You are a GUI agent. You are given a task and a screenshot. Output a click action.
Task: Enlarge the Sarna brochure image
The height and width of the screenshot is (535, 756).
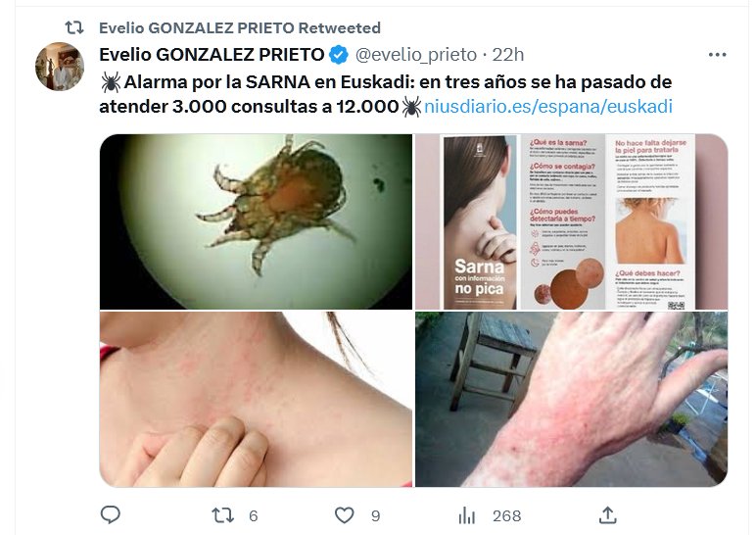click(571, 221)
